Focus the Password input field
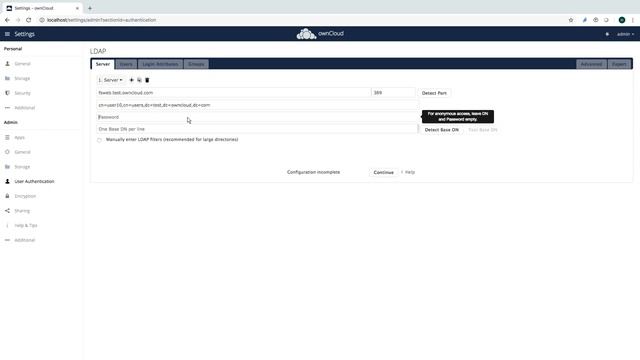This screenshot has height=360, width=640. click(258, 117)
